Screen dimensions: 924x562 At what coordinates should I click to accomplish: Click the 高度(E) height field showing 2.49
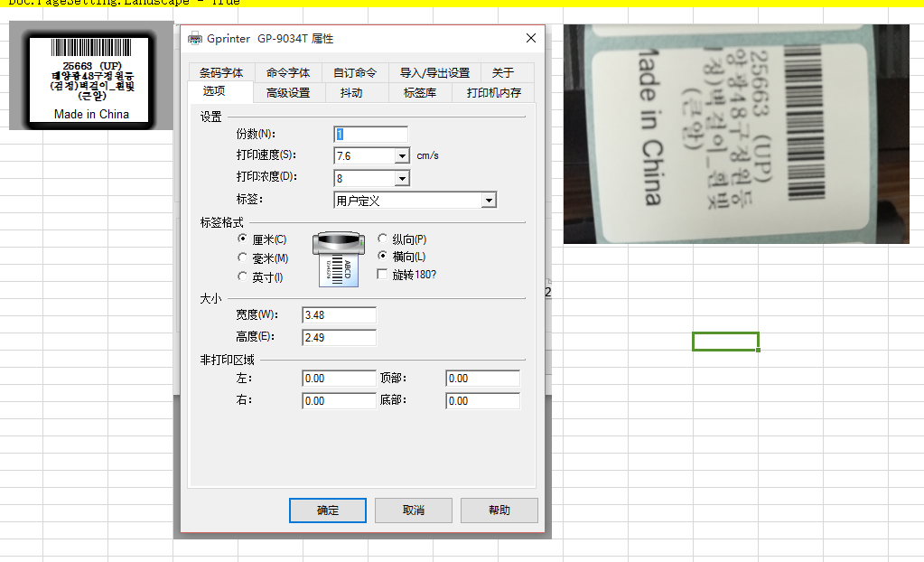click(x=339, y=337)
